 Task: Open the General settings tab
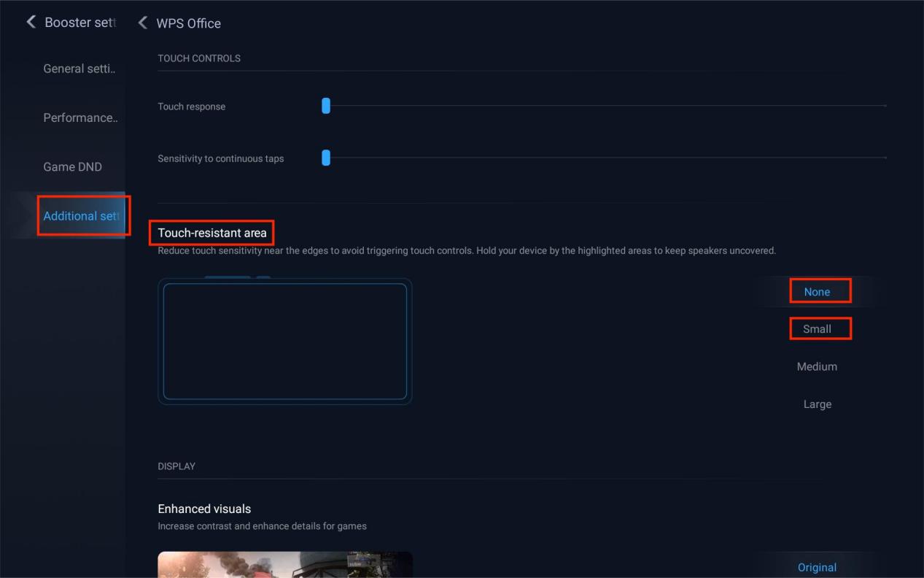click(x=79, y=69)
